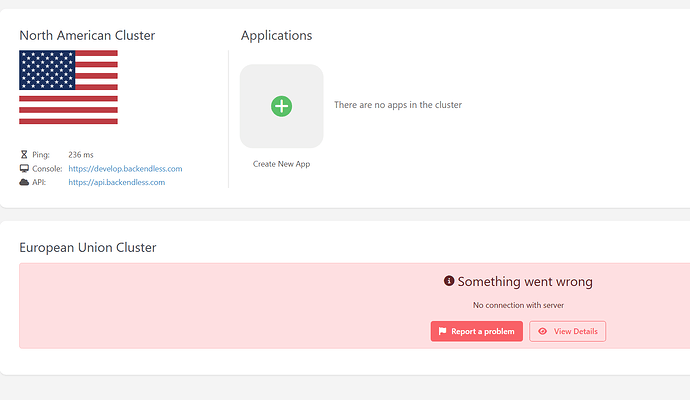Click the 236 ms ping value
The image size is (690, 400).
pyautogui.click(x=81, y=155)
